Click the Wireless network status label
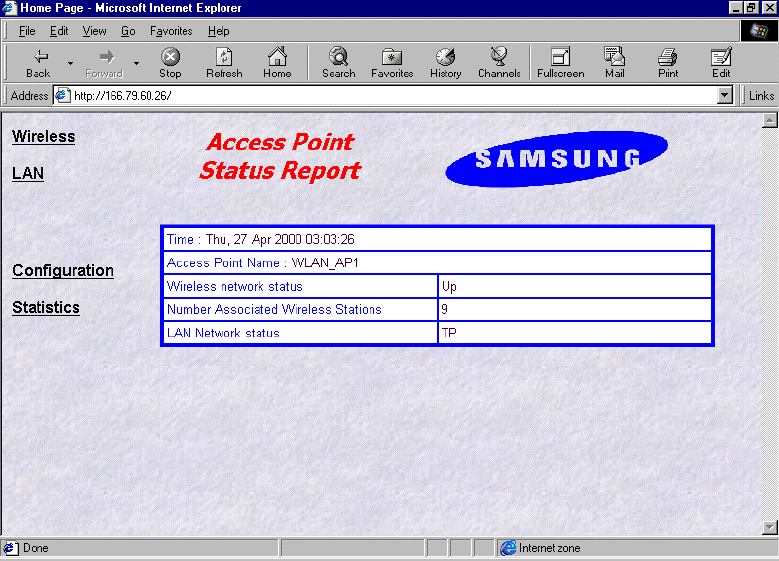Image resolution: width=779 pixels, height=561 pixels. coord(234,287)
